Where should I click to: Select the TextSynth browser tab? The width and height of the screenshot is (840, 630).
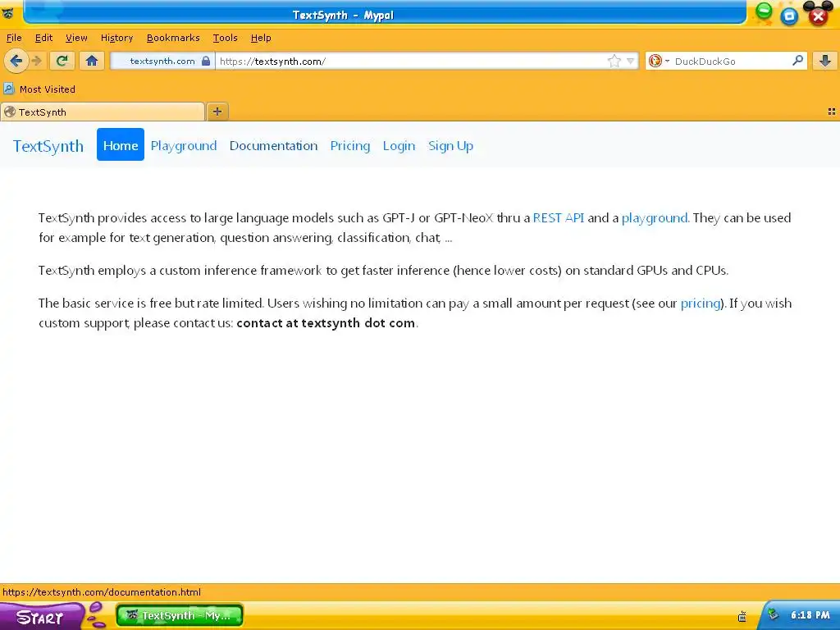[x=103, y=112]
